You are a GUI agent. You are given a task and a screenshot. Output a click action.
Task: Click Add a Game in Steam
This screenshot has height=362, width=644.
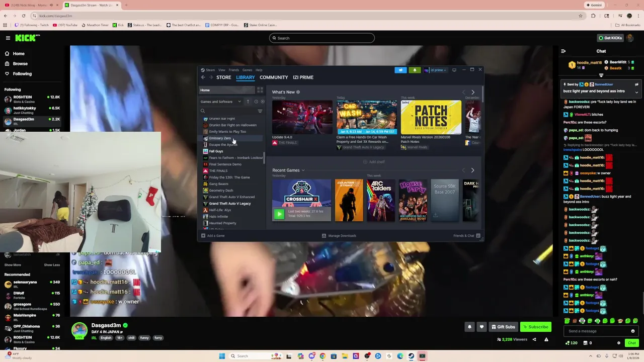pyautogui.click(x=213, y=236)
